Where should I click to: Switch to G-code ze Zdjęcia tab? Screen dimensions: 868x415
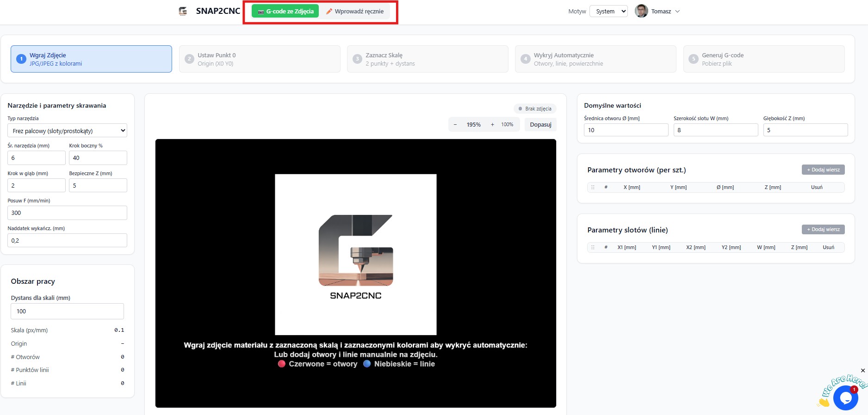285,11
